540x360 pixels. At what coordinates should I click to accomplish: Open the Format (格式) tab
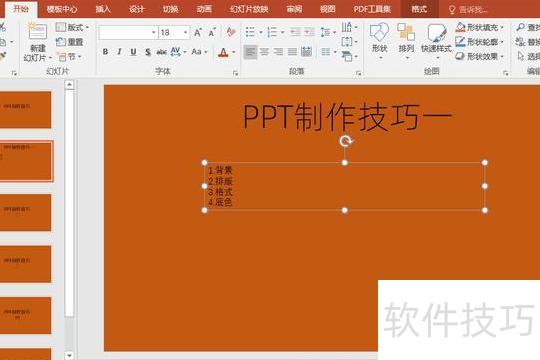pyautogui.click(x=419, y=9)
